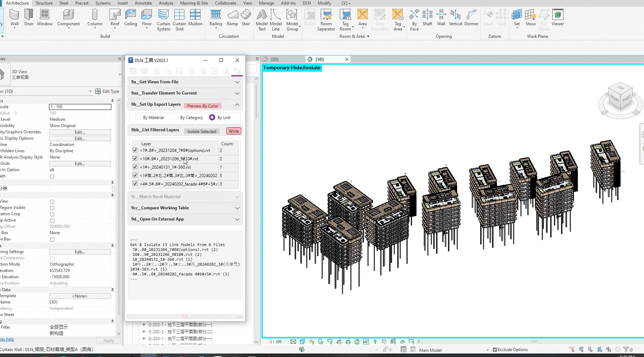Viewport: 644px width, 357px height.
Task: Open the Massing & Site ribbon tab
Action: pos(194,3)
